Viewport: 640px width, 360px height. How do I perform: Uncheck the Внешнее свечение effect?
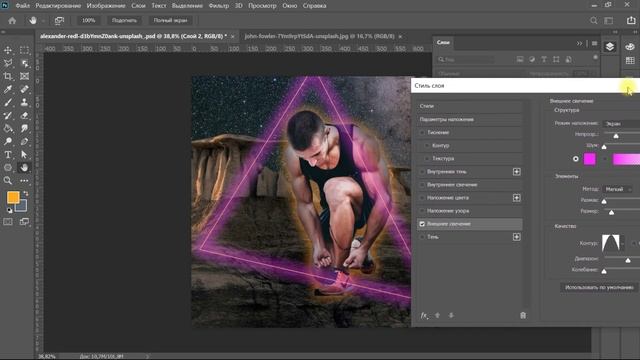[422, 224]
